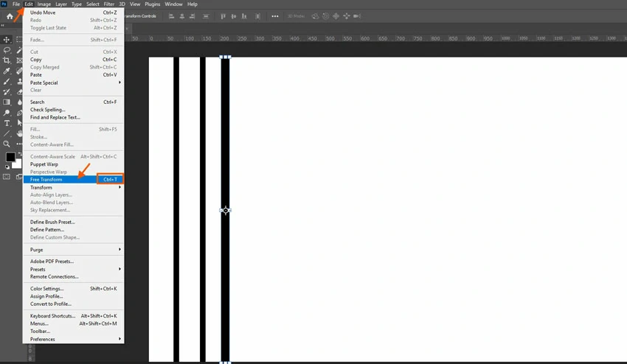Viewport: 627px width, 364px height.
Task: Select the Horizontal Type tool
Action: (x=7, y=123)
